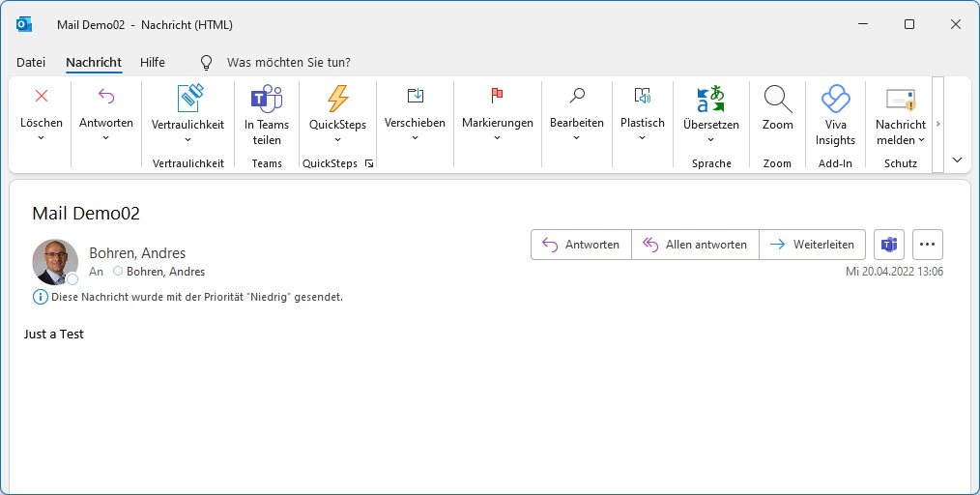Click the Antworten arrow icon in ribbon
The height and width of the screenshot is (495, 980).
coord(106,96)
